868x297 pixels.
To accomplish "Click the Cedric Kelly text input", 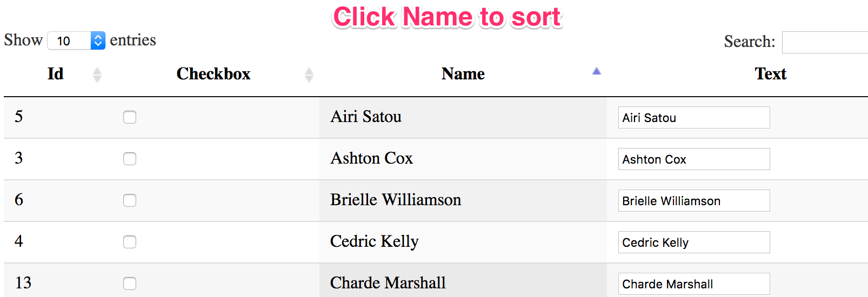I will click(693, 242).
